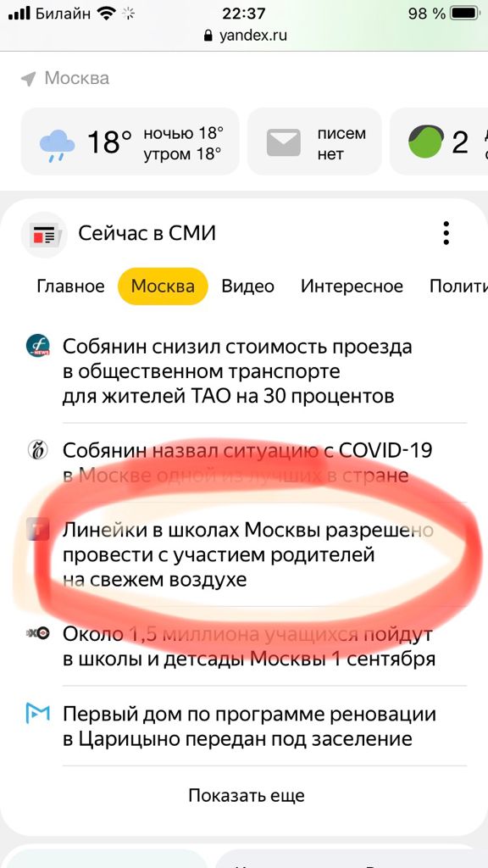The image size is (488, 868).
Task: Tap the yandex.ru address bar
Action: 245,36
